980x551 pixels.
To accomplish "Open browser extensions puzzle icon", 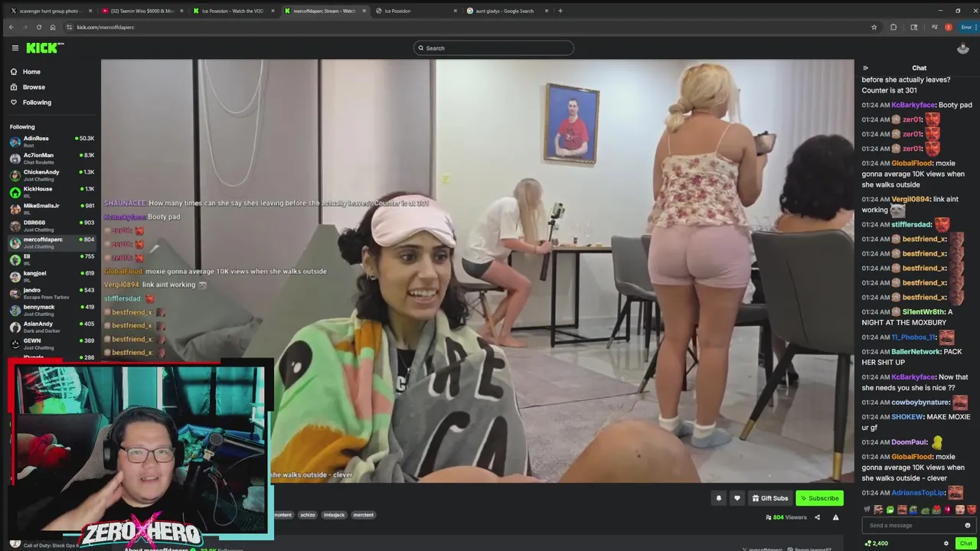I will 893,28.
